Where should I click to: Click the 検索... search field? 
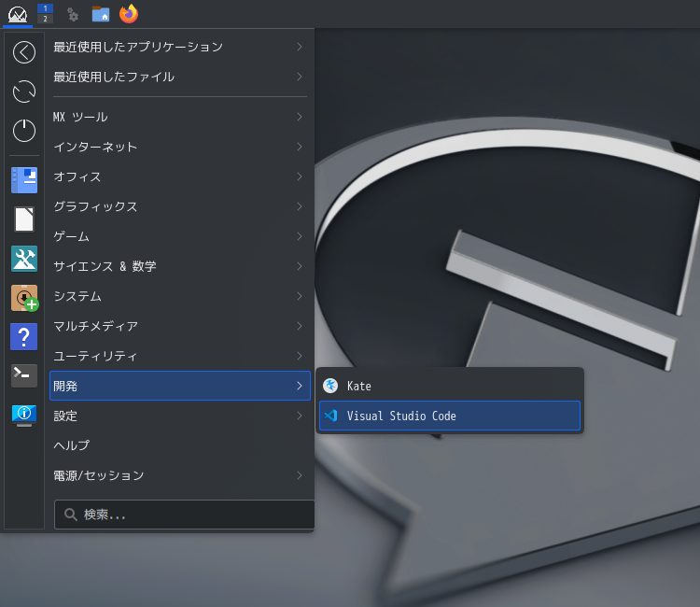pyautogui.click(x=185, y=515)
